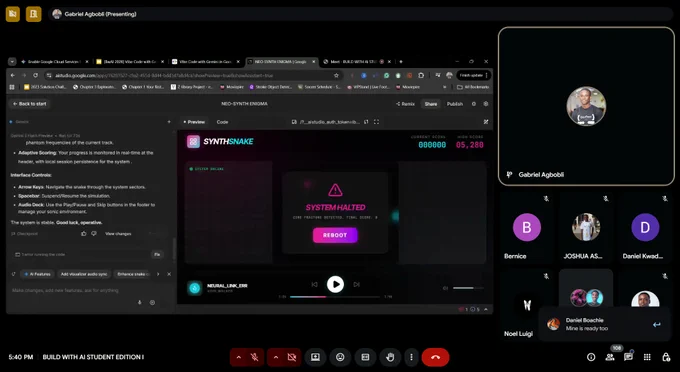The image size is (680, 372).
Task: Switch to the Meet - BUILD WITH AI tab
Action: click(356, 62)
